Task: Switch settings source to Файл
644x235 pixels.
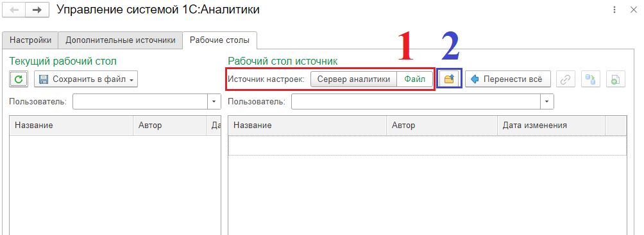Action: pyautogui.click(x=415, y=79)
